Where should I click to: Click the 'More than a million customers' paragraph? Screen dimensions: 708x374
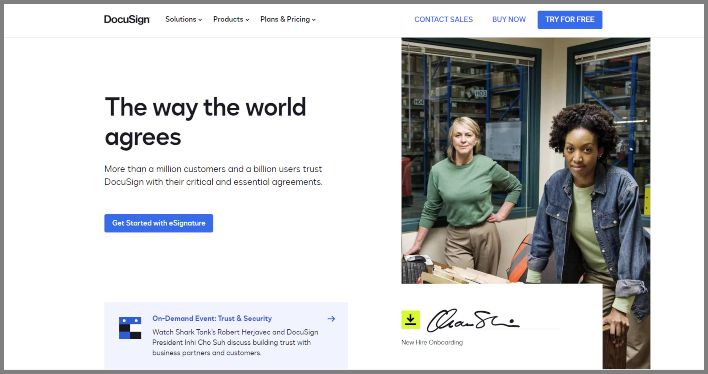213,175
